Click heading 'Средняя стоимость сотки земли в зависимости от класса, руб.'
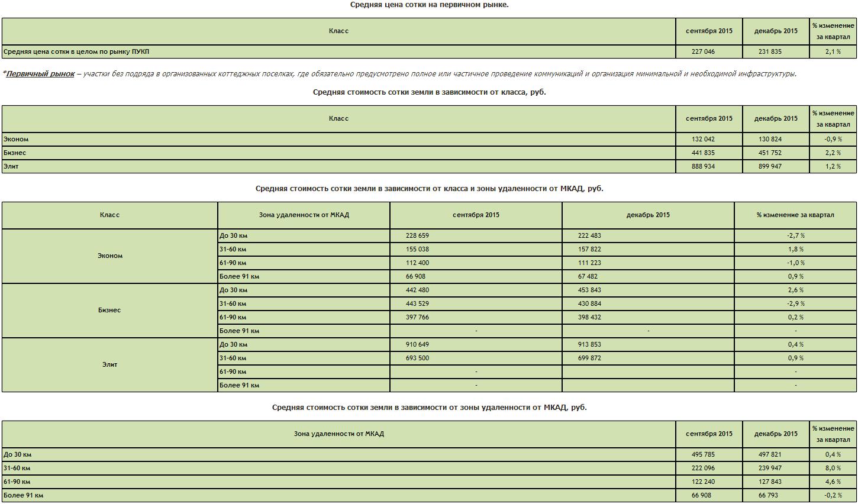 [429, 92]
